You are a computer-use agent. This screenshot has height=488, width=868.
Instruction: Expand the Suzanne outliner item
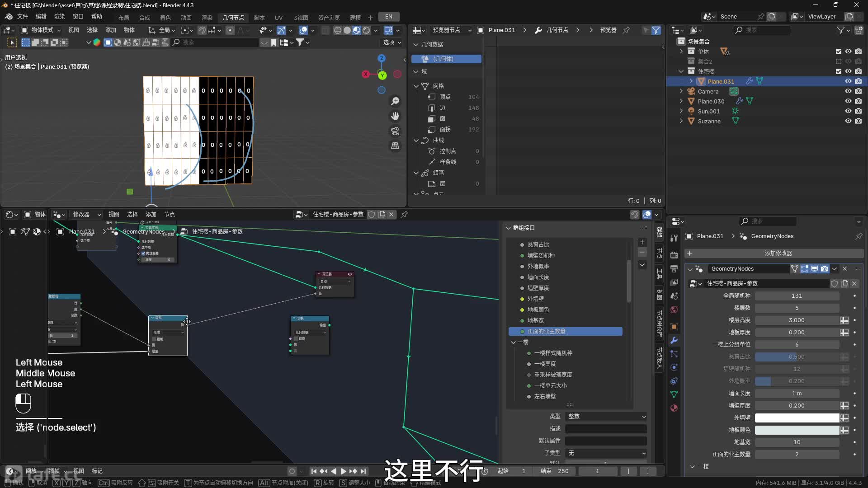(x=681, y=121)
